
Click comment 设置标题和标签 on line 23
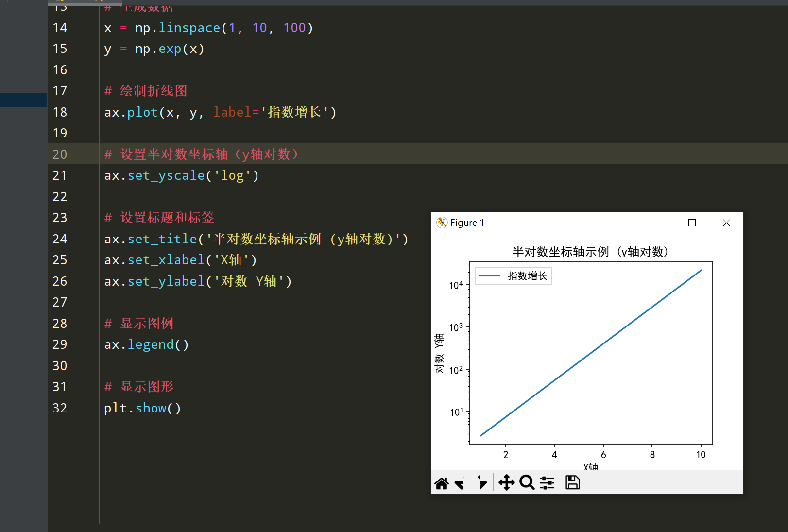click(159, 218)
